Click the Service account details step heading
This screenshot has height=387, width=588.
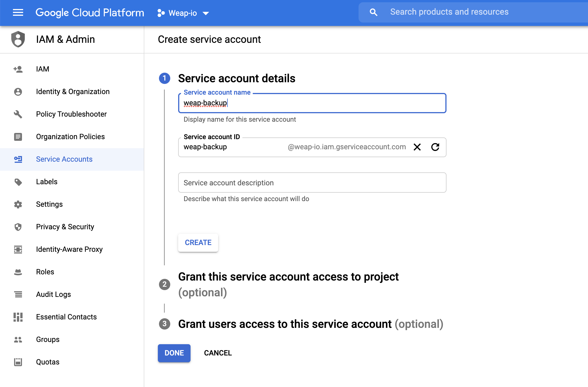pos(237,78)
